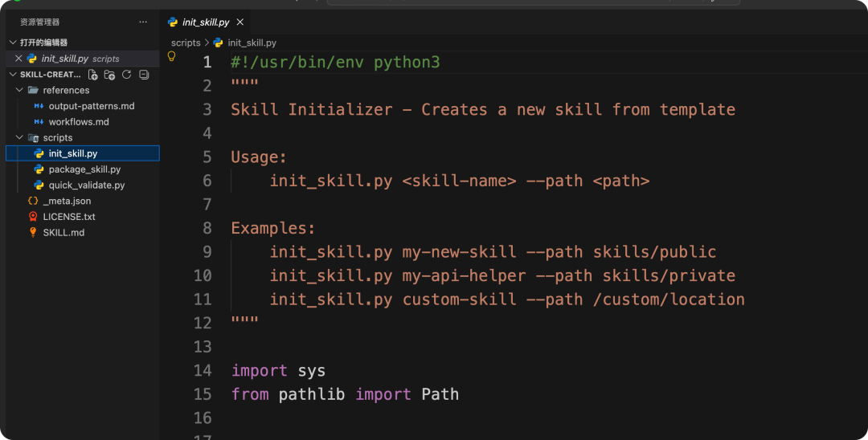Click the 资源管理器 panel title
The height and width of the screenshot is (440, 868).
(39, 22)
